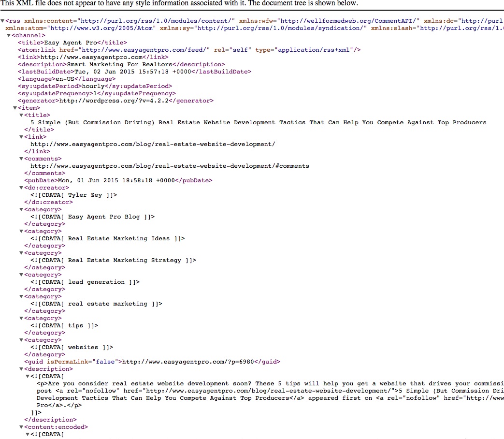
Task: Collapse the Real Estate Marketing Ideas category
Action: pyautogui.click(x=21, y=231)
